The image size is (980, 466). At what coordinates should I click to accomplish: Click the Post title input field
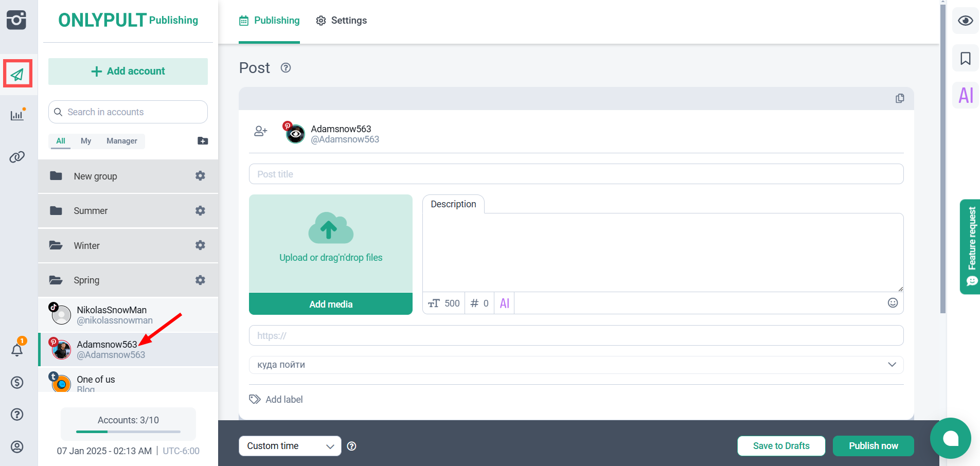pos(576,174)
